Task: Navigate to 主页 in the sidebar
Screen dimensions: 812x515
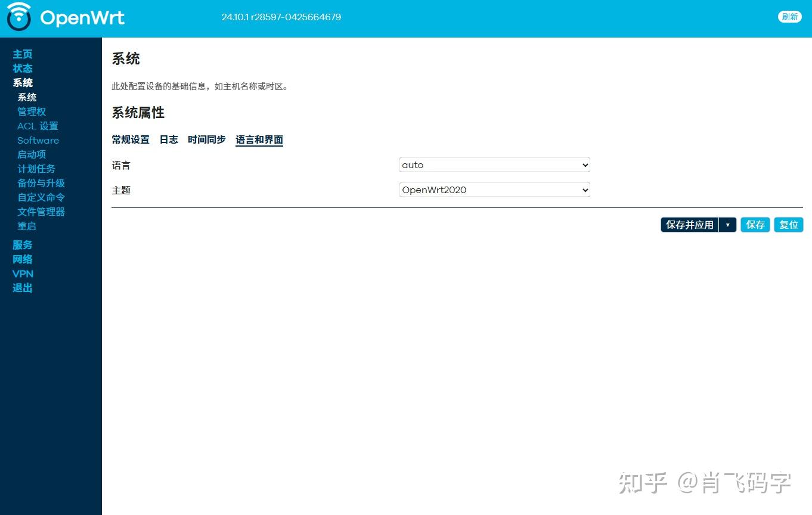Action: tap(23, 54)
